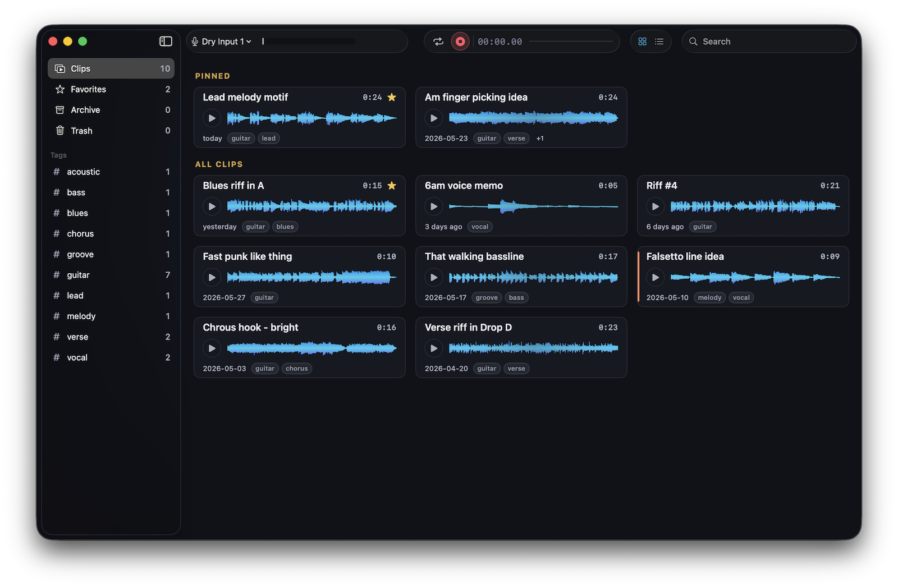The image size is (898, 588).
Task: Show the +1 extra tags on Am finger picking
Action: pos(540,139)
